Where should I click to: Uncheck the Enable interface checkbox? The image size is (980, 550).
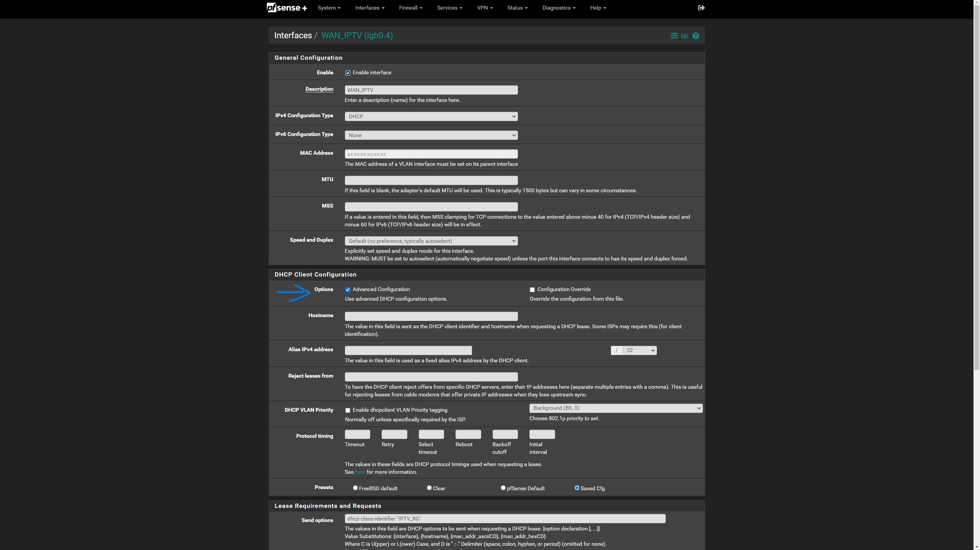point(348,73)
